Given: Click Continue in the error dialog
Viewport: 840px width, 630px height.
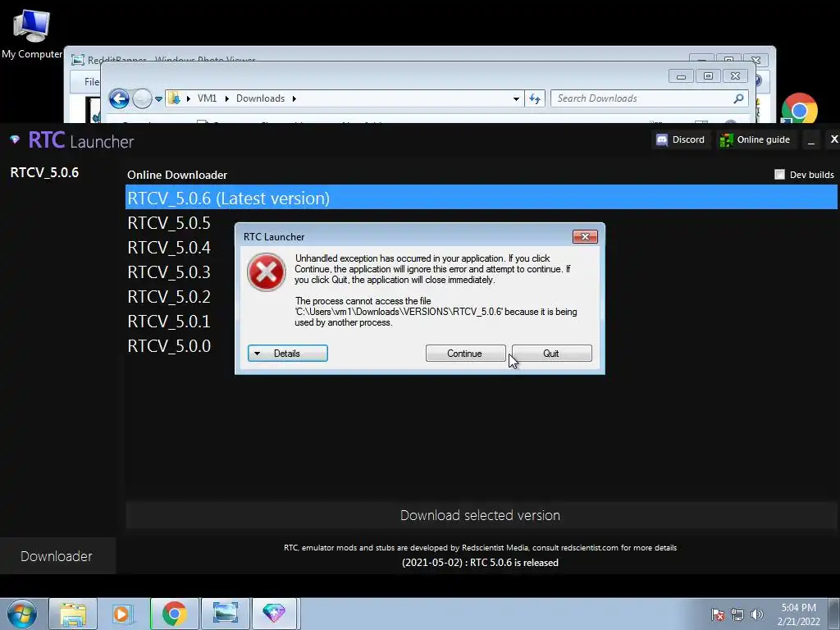Looking at the screenshot, I should coord(465,353).
